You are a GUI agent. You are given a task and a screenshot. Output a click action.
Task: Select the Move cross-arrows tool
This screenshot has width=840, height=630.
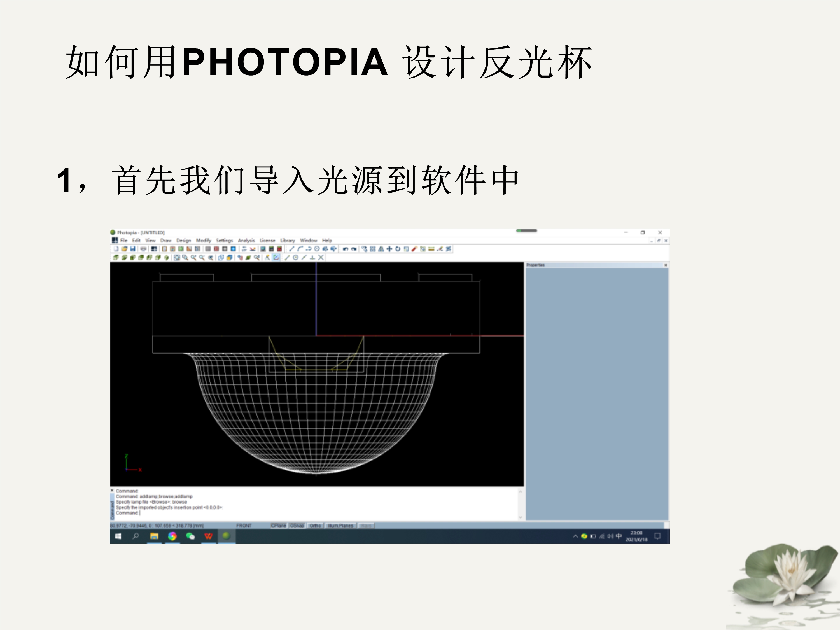[389, 249]
